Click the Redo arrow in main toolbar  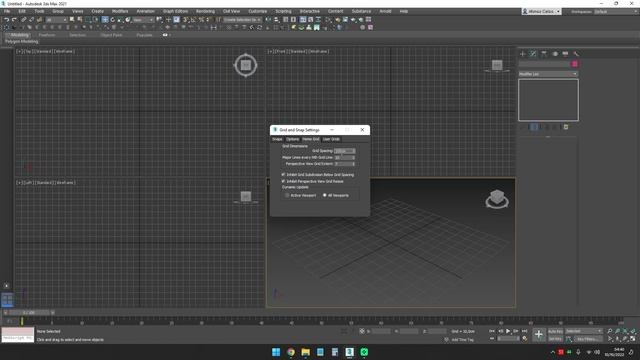(14, 20)
